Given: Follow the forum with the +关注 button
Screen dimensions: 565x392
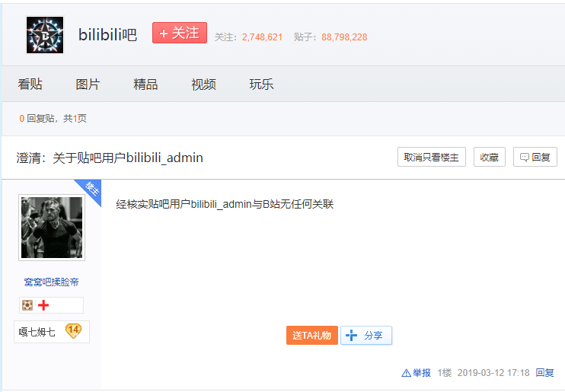Looking at the screenshot, I should coord(179,33).
